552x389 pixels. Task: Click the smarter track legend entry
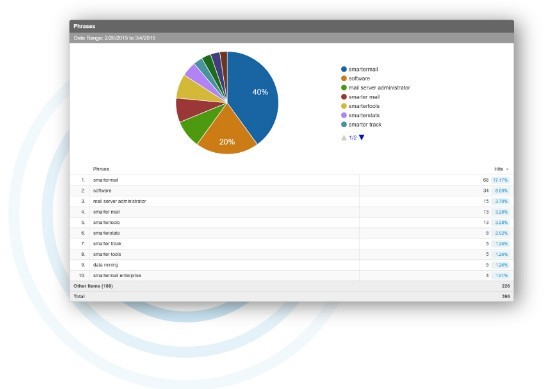point(361,124)
